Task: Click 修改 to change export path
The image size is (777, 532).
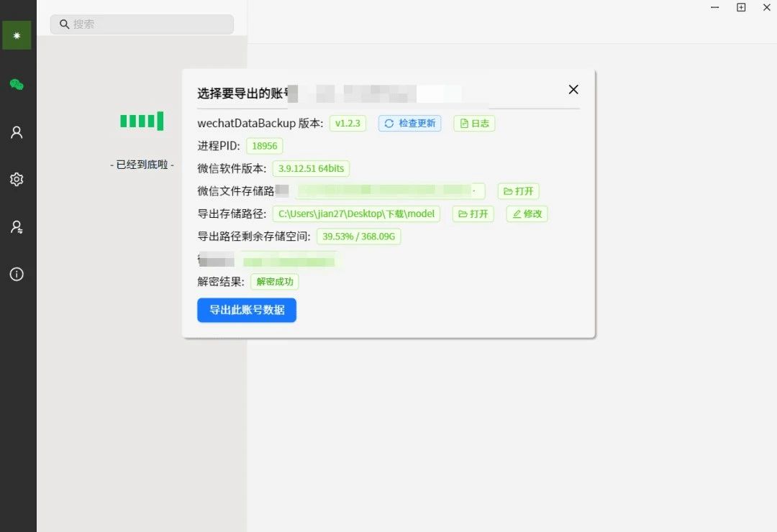Action: [527, 214]
